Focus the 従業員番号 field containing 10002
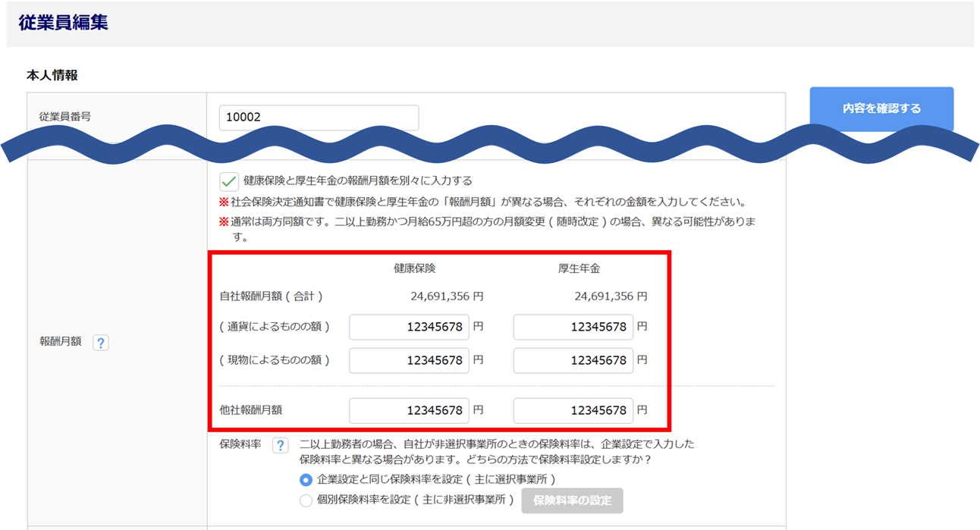 [x=319, y=118]
